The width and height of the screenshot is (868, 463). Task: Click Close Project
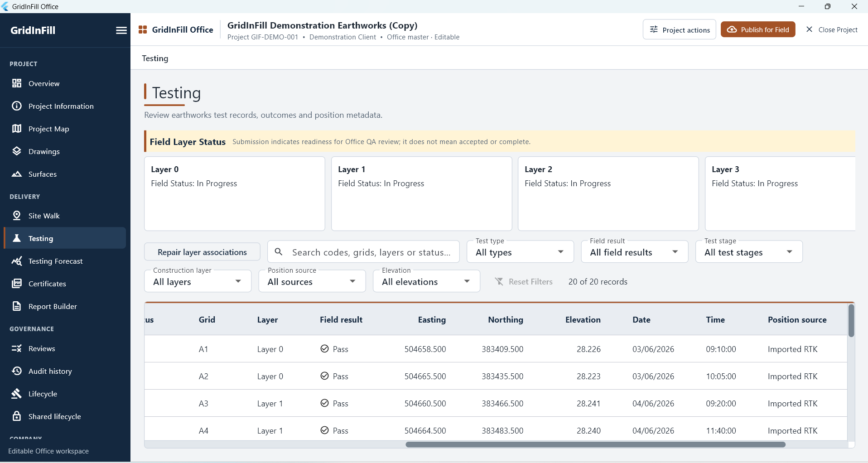point(831,29)
